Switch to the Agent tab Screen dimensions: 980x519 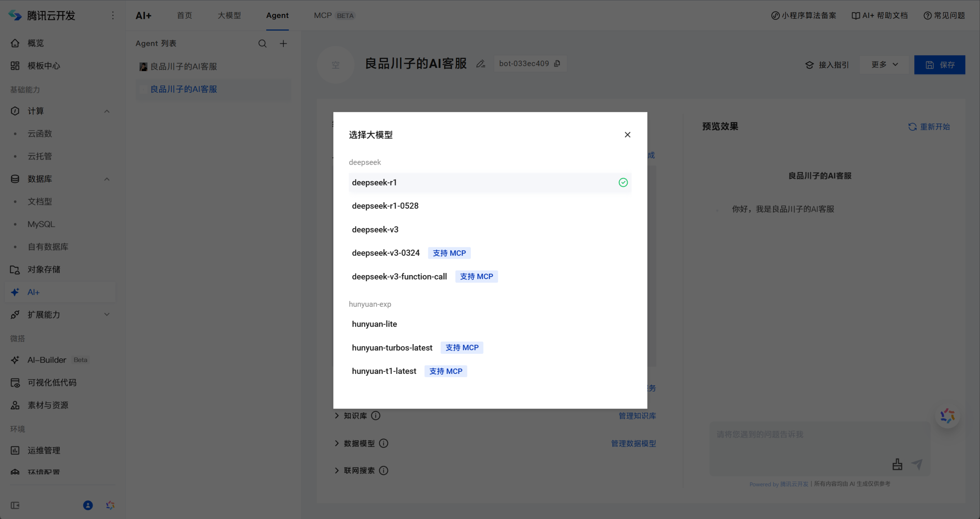[277, 16]
